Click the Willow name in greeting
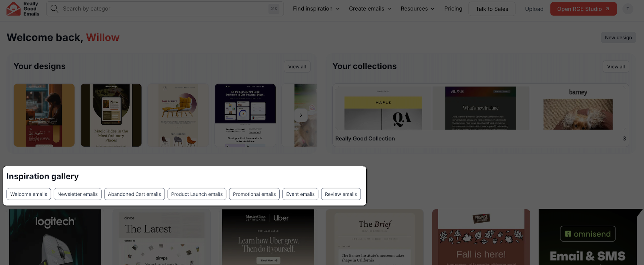This screenshot has height=265, width=644. pyautogui.click(x=103, y=37)
